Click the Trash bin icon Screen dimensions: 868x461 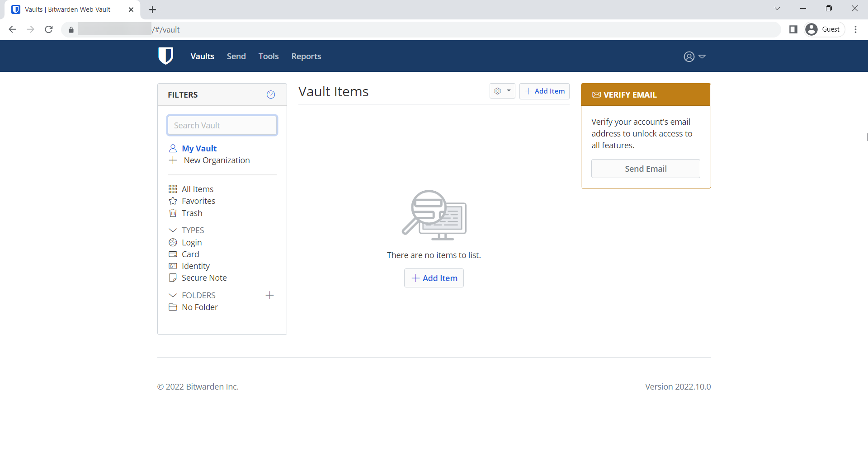(x=173, y=213)
